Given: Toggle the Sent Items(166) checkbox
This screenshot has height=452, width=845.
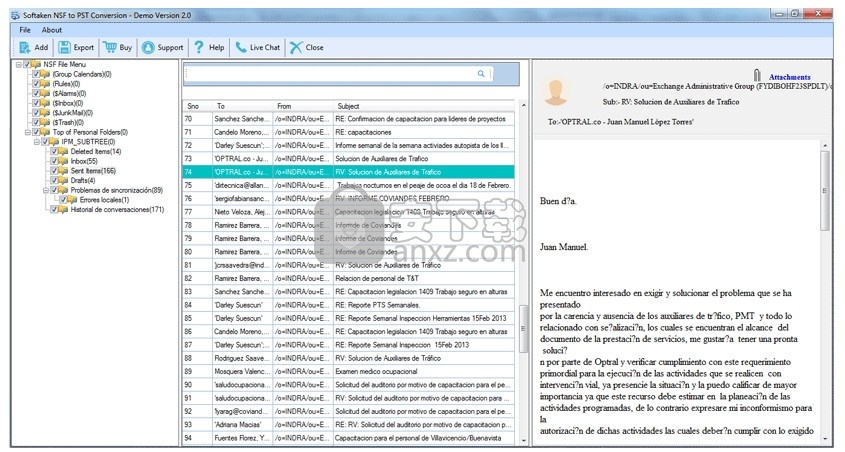Looking at the screenshot, I should coord(54,171).
